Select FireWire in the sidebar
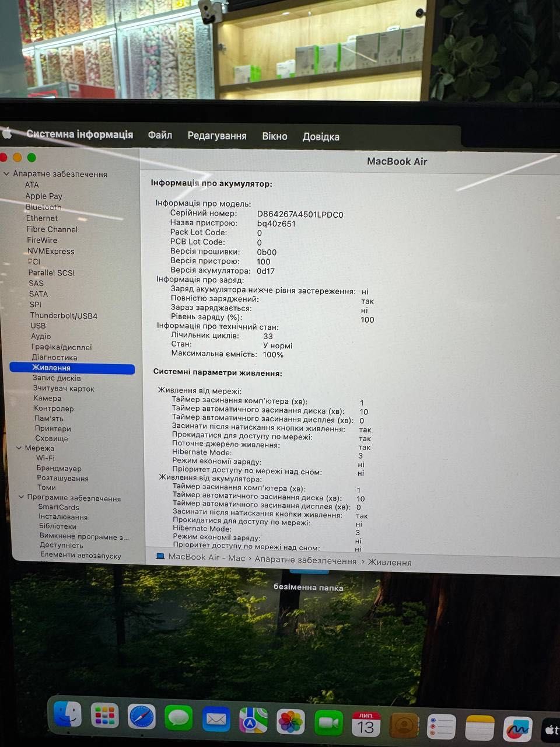The width and height of the screenshot is (560, 747). (x=42, y=240)
